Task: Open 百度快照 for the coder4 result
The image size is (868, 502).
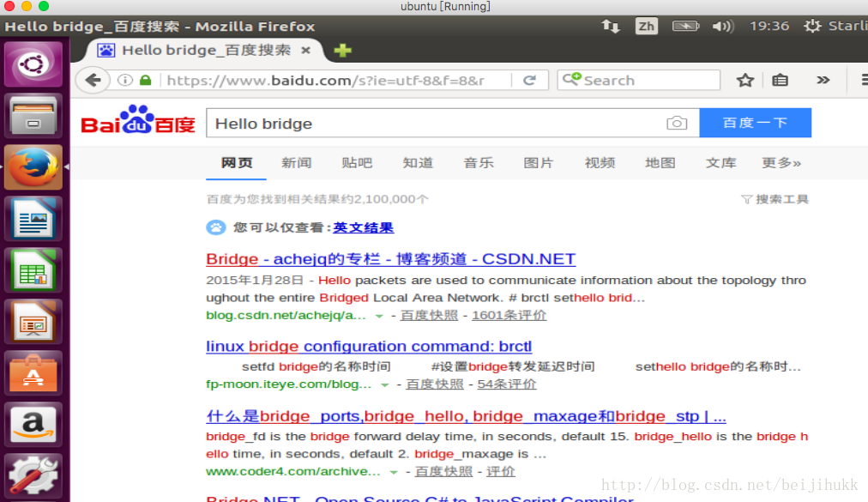Action: [x=443, y=471]
